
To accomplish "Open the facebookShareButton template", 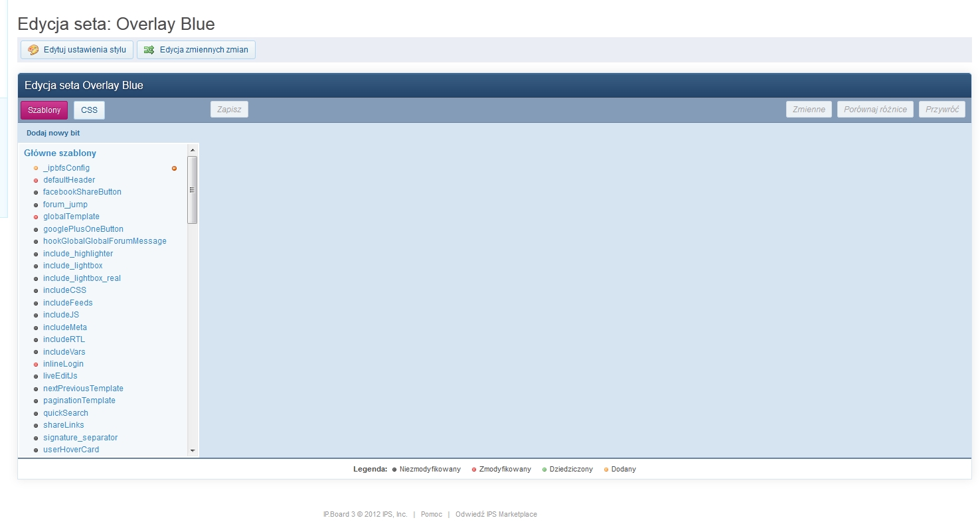I will (82, 192).
